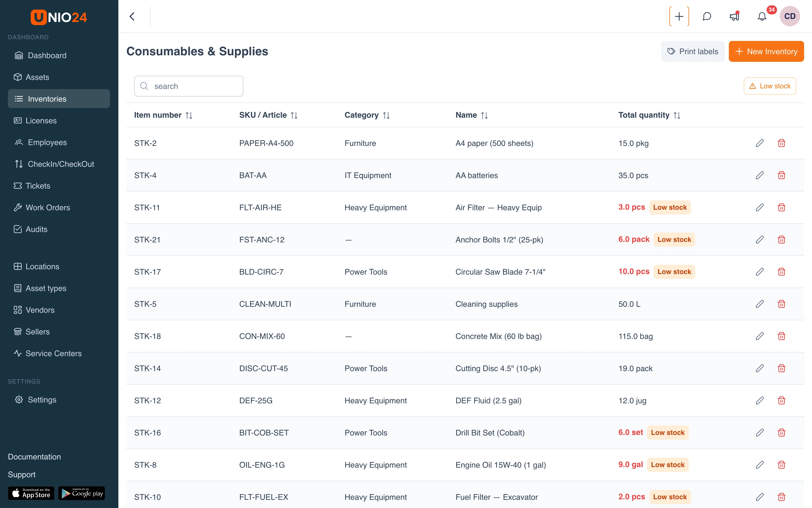812x508 pixels.
Task: Click the STK-2 item number cell
Action: [x=145, y=143]
